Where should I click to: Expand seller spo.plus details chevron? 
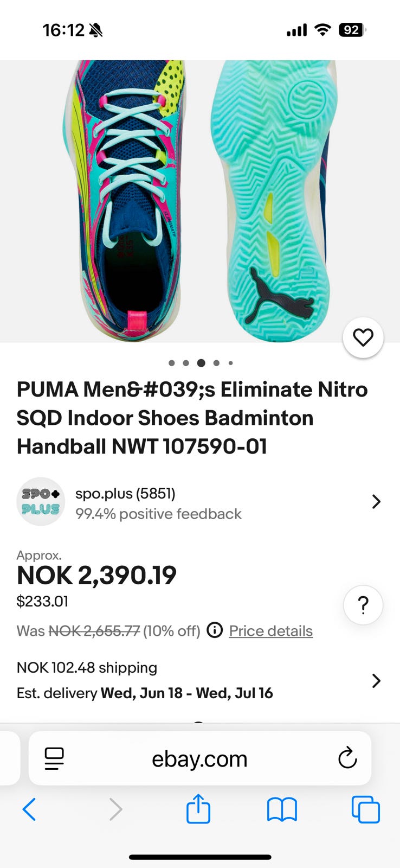click(376, 502)
